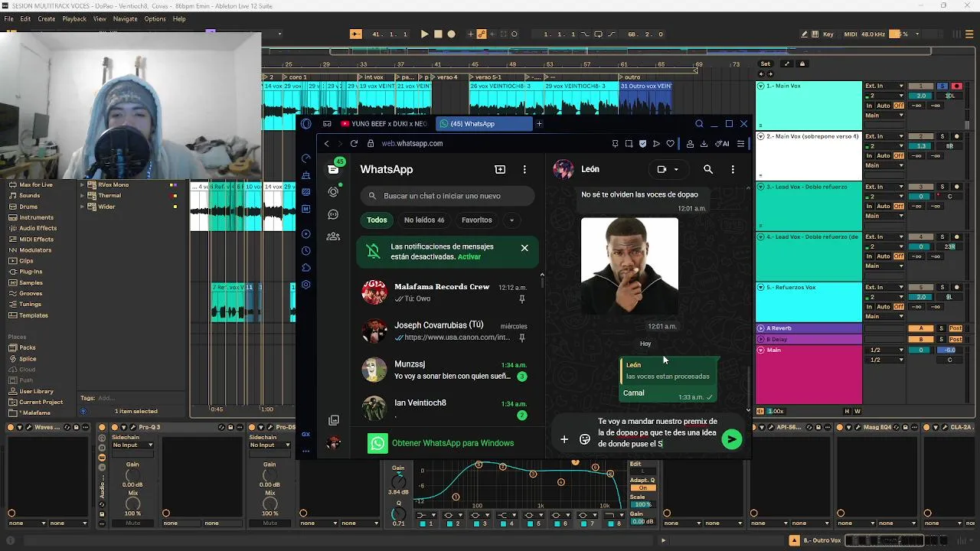Open the Options menu in Ableton
The width and height of the screenshot is (980, 551).
155,19
